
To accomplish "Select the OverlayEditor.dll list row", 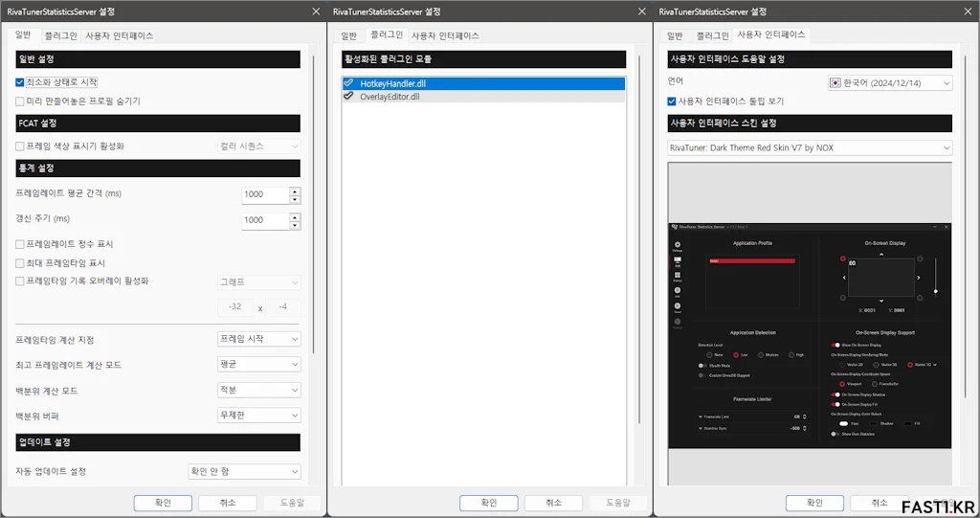I will (483, 97).
